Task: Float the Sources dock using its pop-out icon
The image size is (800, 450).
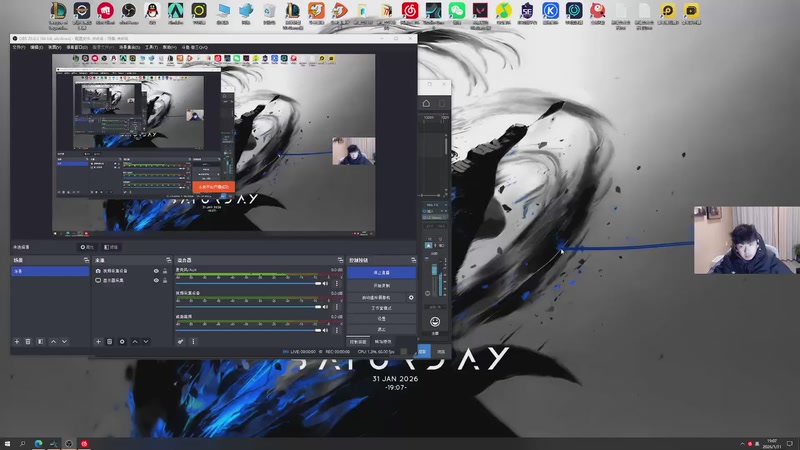Action: click(168, 260)
